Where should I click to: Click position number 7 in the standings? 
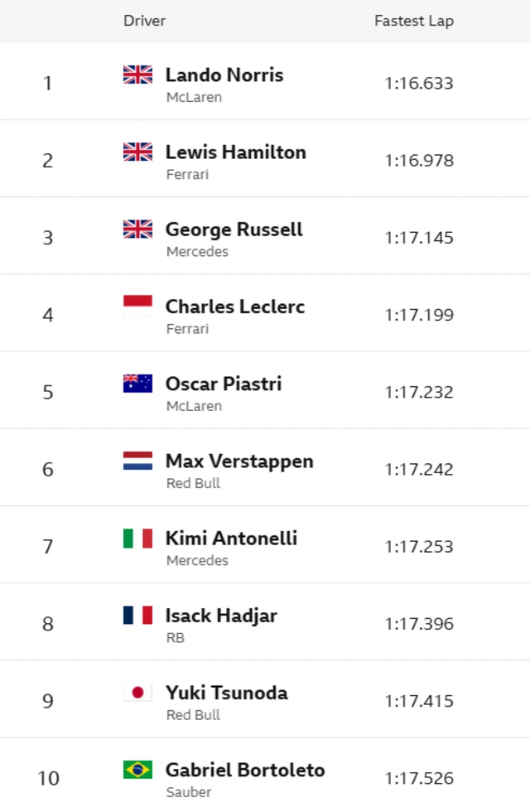[x=48, y=547]
